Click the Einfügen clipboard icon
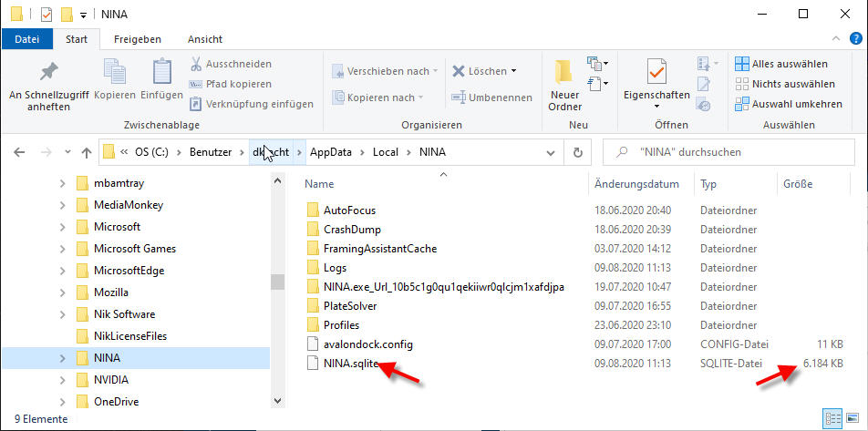This screenshot has height=431, width=868. coord(161,73)
